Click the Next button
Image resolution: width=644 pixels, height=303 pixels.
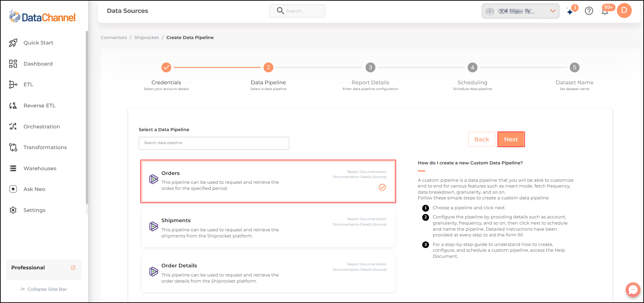point(511,139)
